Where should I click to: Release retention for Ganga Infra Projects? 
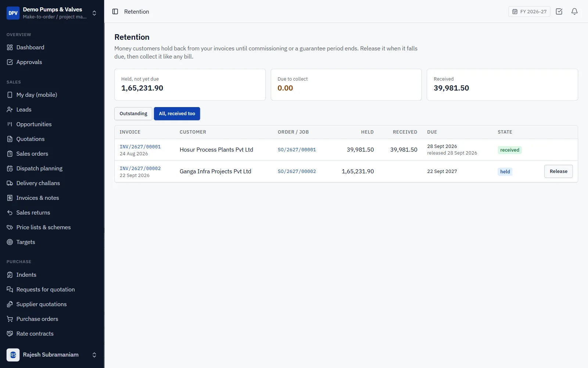pos(558,171)
